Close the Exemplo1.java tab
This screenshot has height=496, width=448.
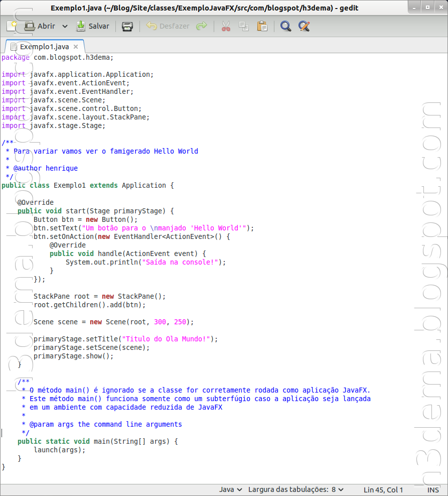(76, 46)
